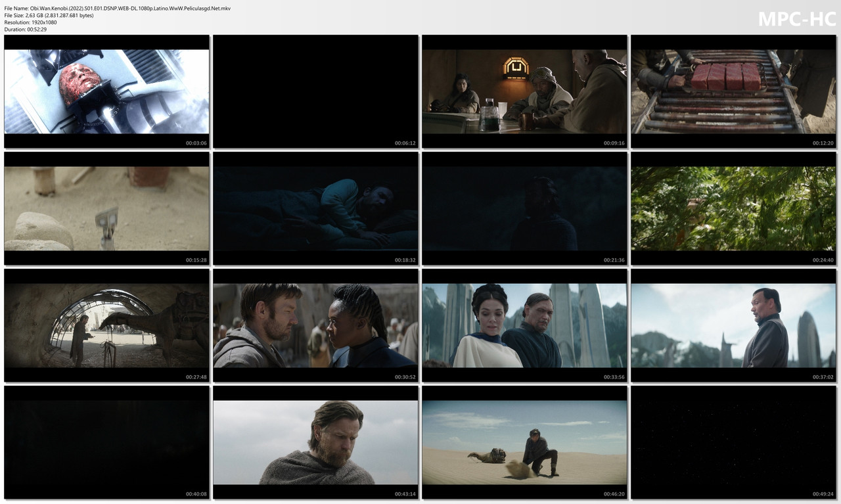
Task: Open the dark thumbnail at 00:40:08
Action: click(106, 442)
